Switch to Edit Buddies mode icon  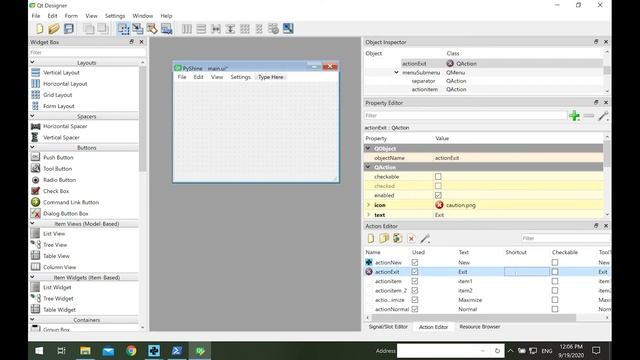[x=152, y=29]
